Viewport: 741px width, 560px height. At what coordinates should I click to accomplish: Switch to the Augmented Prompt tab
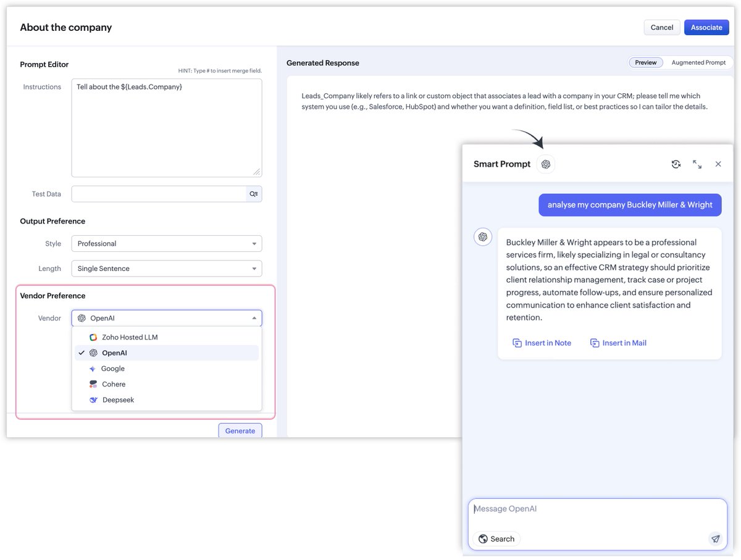pyautogui.click(x=698, y=62)
